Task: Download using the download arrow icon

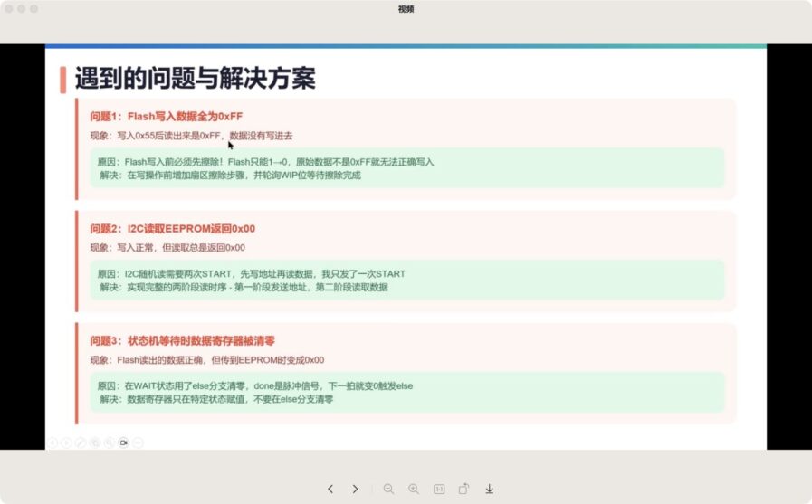Action: (490, 489)
